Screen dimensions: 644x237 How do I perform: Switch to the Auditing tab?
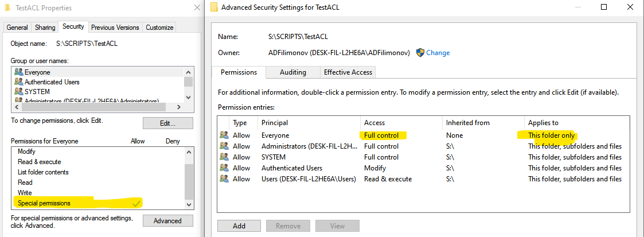[x=293, y=72]
